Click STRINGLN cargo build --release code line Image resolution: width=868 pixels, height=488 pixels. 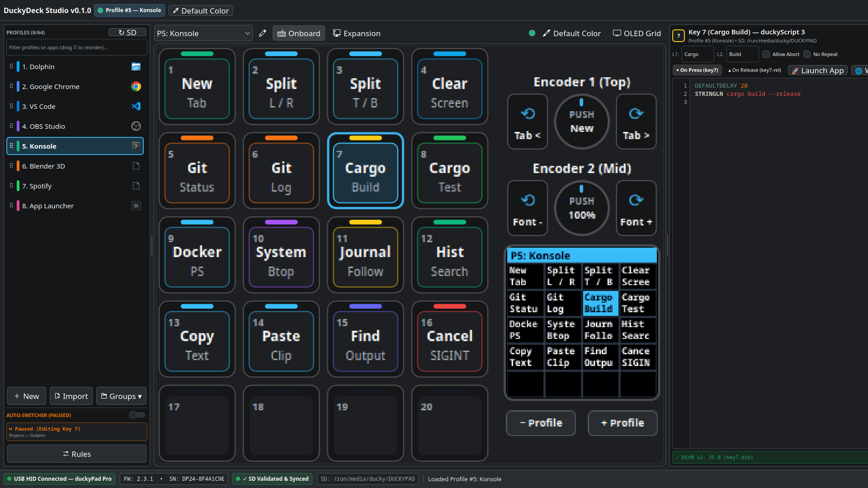click(747, 94)
